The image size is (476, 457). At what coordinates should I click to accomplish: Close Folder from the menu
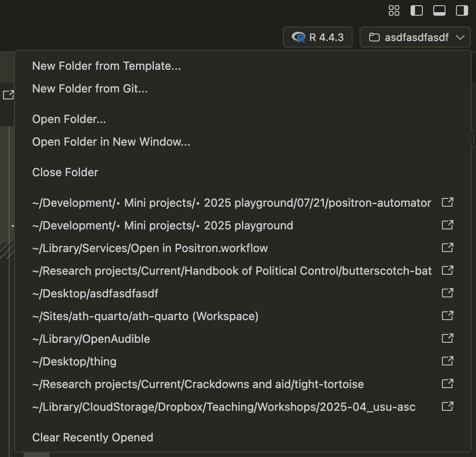coord(65,172)
